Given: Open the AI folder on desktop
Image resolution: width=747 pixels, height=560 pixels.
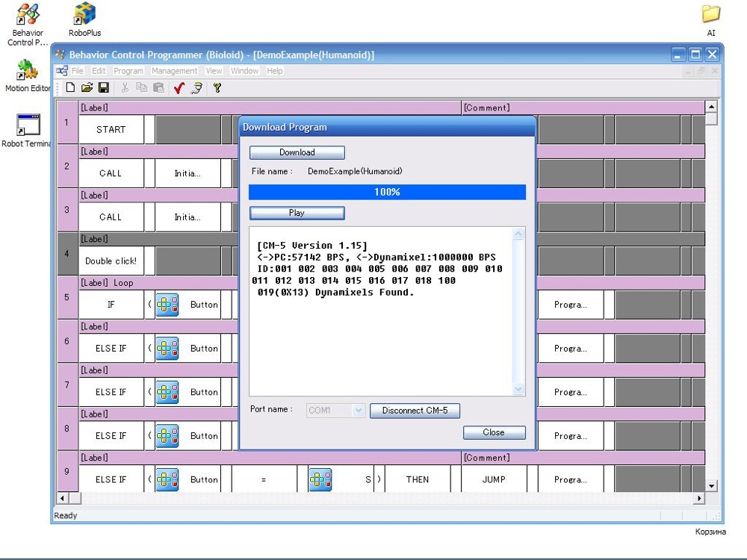Looking at the screenshot, I should tap(711, 20).
